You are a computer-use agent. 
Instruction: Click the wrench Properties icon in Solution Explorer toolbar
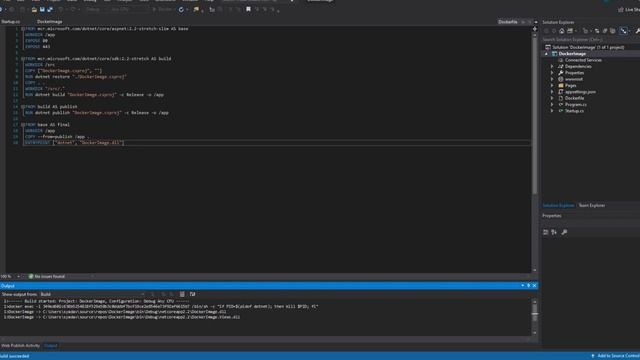tap(637, 31)
